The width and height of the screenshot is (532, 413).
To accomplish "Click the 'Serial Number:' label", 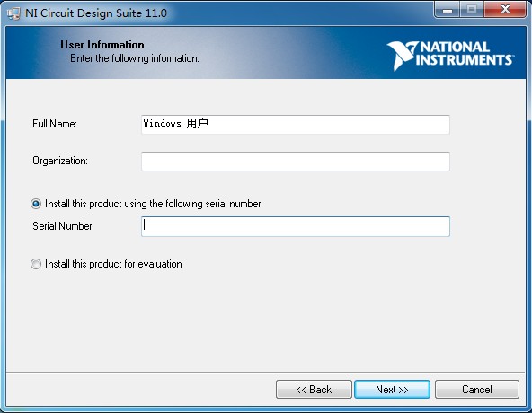I will coord(63,226).
